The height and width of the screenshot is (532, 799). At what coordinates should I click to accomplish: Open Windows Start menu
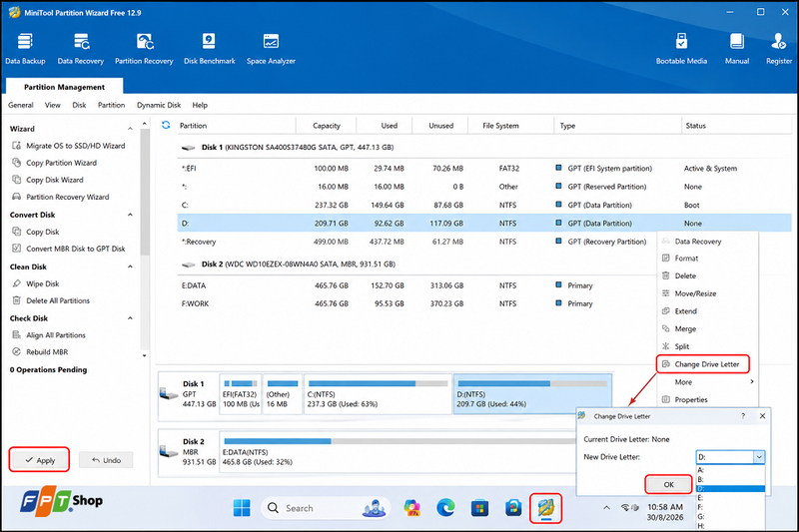(x=242, y=508)
